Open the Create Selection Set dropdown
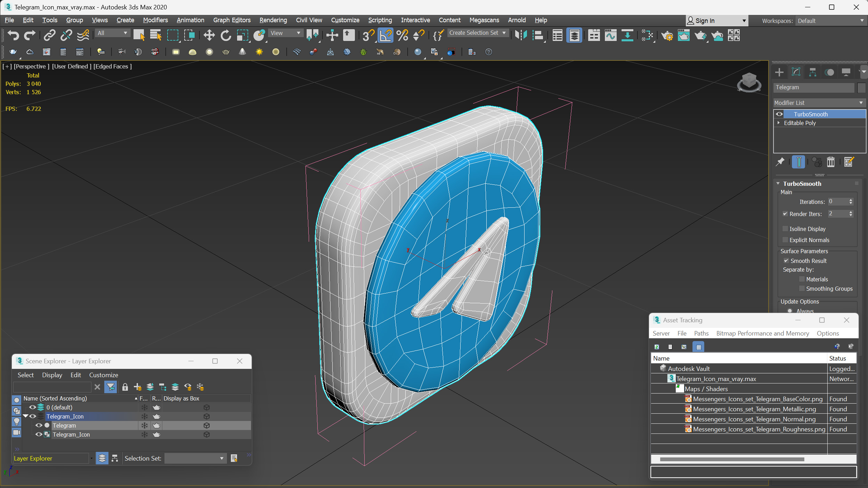Screen dimensions: 868x488 478,33
